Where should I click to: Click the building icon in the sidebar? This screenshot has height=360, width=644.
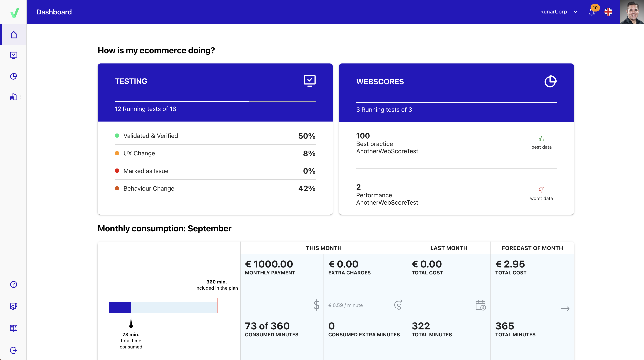click(13, 97)
